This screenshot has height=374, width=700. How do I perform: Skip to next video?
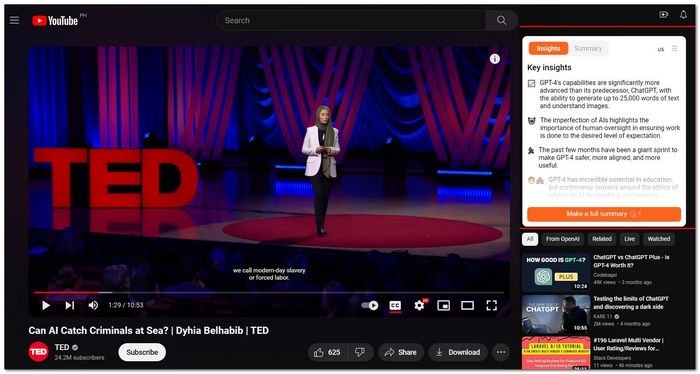[x=70, y=305]
